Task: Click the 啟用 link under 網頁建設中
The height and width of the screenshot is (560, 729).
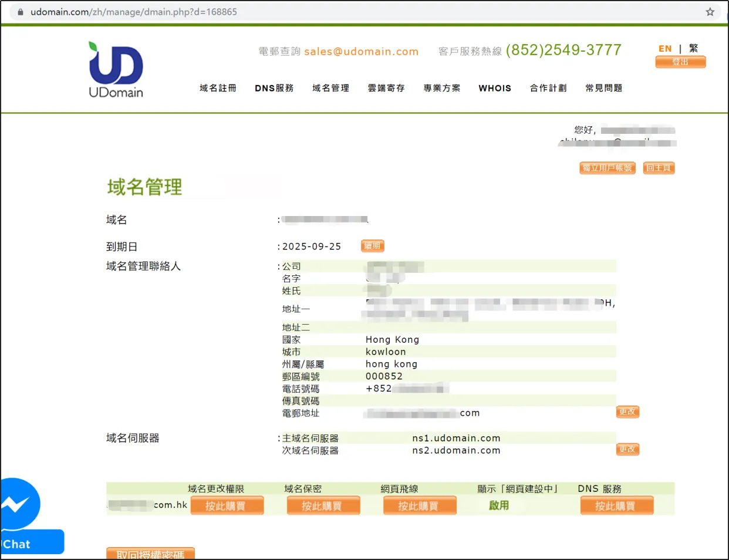Action: (x=499, y=505)
